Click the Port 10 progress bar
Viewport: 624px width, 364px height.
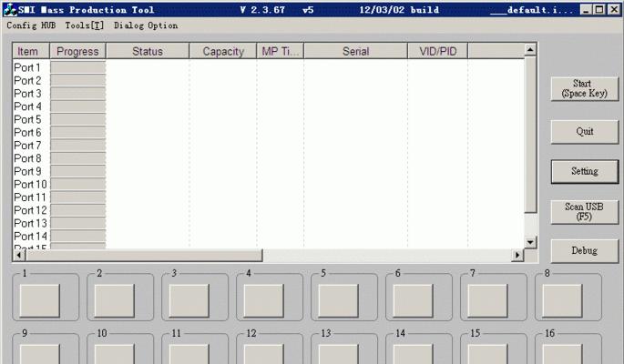click(x=78, y=185)
